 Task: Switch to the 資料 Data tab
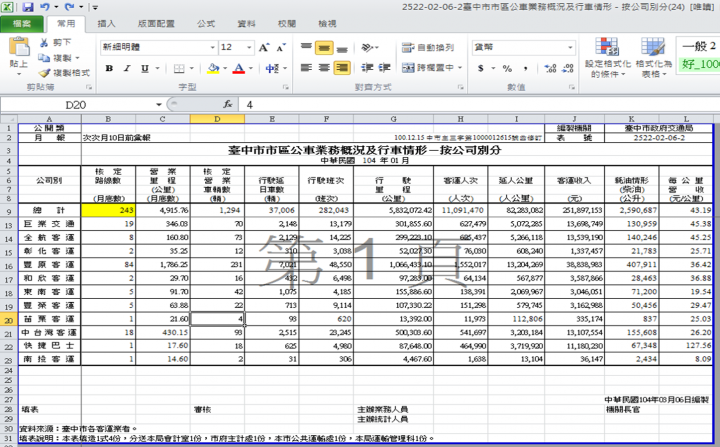point(246,24)
